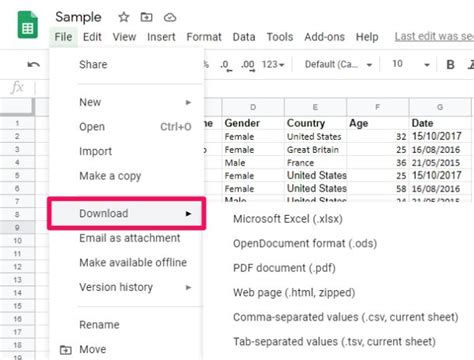
Task: Decrease decimal places button
Action: [x=226, y=65]
